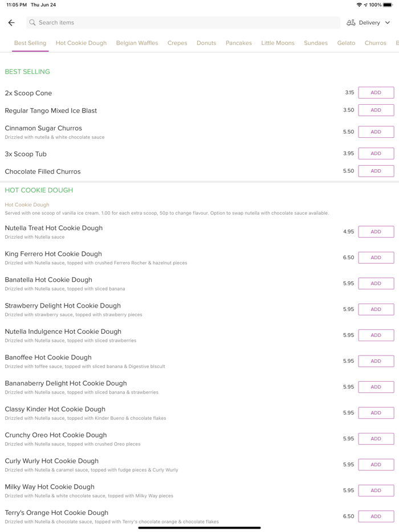399x532 pixels.
Task: Focus the Search items field
Action: [x=182, y=23]
